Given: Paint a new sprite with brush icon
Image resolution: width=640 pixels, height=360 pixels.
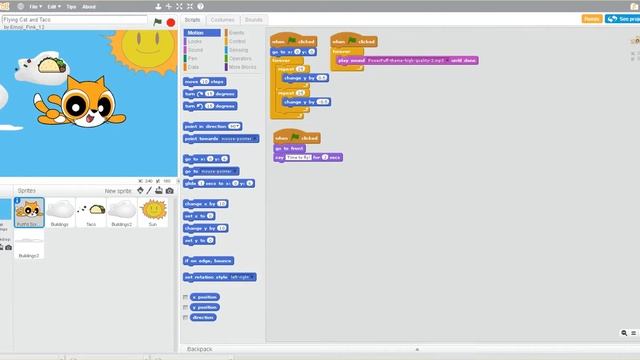Looking at the screenshot, I should 149,191.
